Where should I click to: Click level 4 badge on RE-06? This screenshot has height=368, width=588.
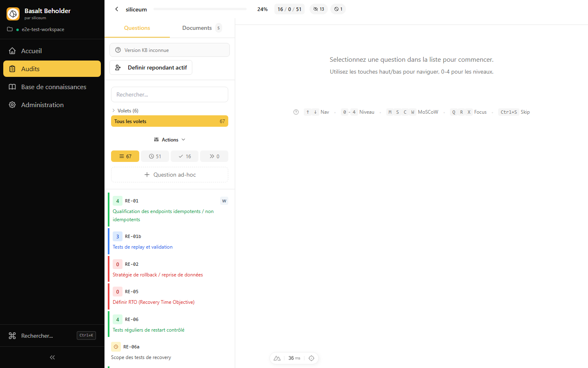tap(118, 319)
